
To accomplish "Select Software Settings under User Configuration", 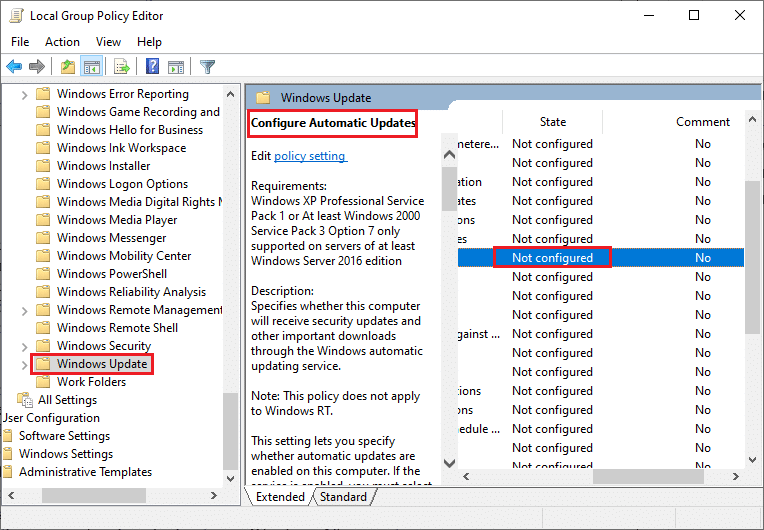I will tap(64, 435).
